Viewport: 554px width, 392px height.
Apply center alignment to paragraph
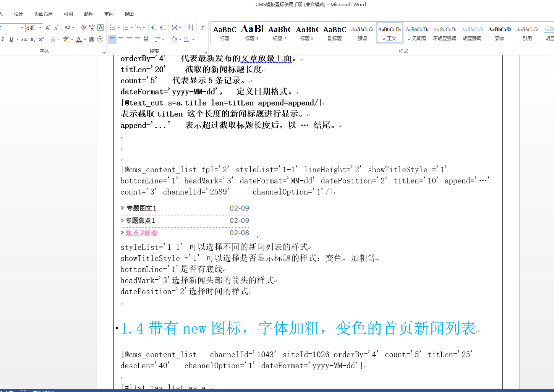click(121, 39)
